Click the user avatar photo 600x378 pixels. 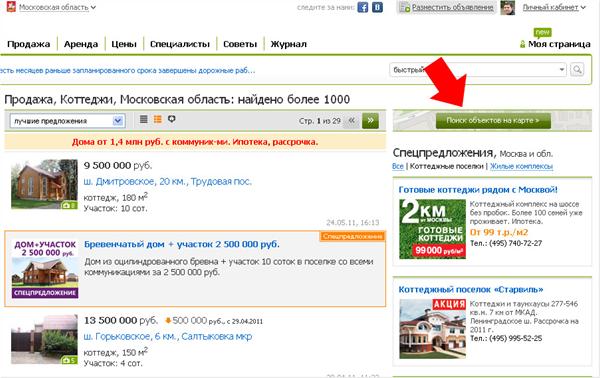click(508, 7)
